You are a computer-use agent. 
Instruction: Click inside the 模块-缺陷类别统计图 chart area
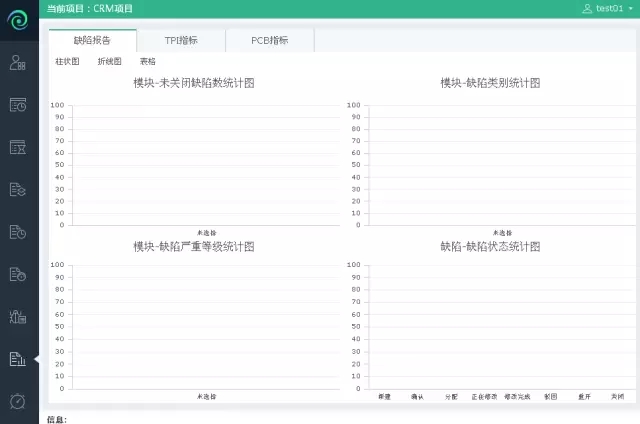click(502, 165)
